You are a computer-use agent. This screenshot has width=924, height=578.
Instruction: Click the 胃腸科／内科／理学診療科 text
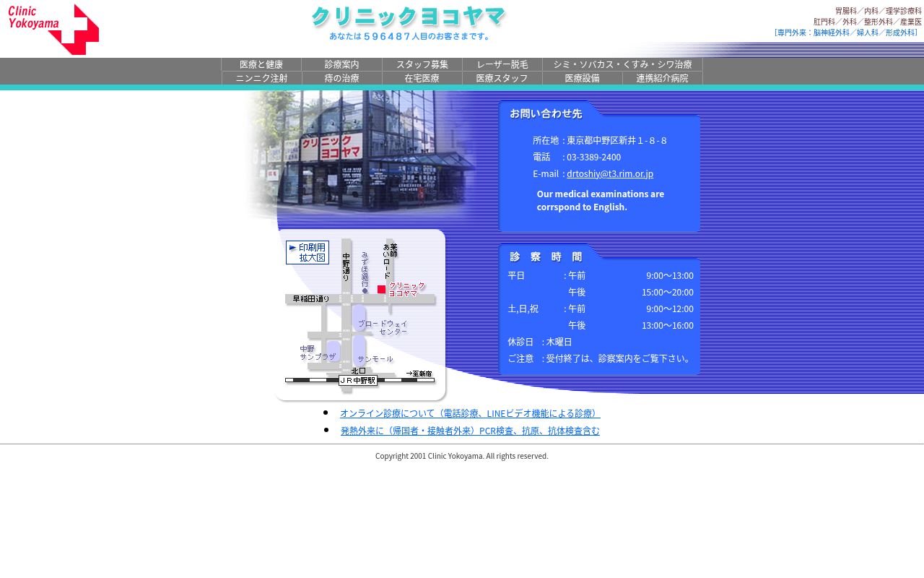pos(879,11)
